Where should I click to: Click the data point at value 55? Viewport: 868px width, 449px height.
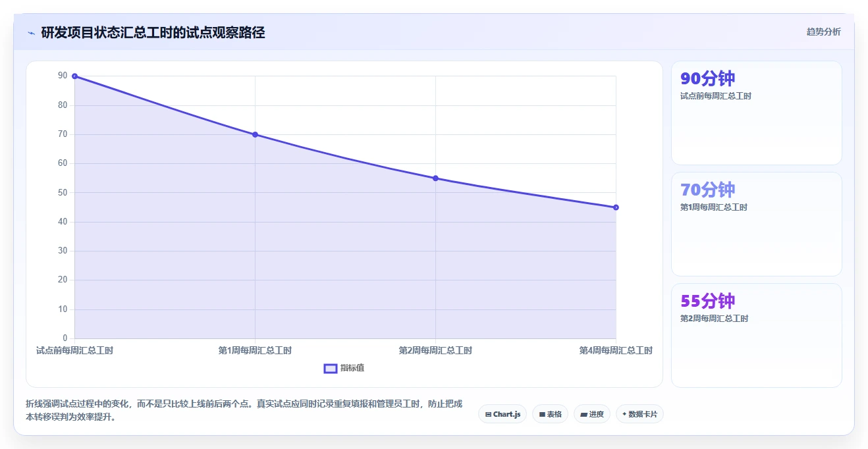(435, 178)
